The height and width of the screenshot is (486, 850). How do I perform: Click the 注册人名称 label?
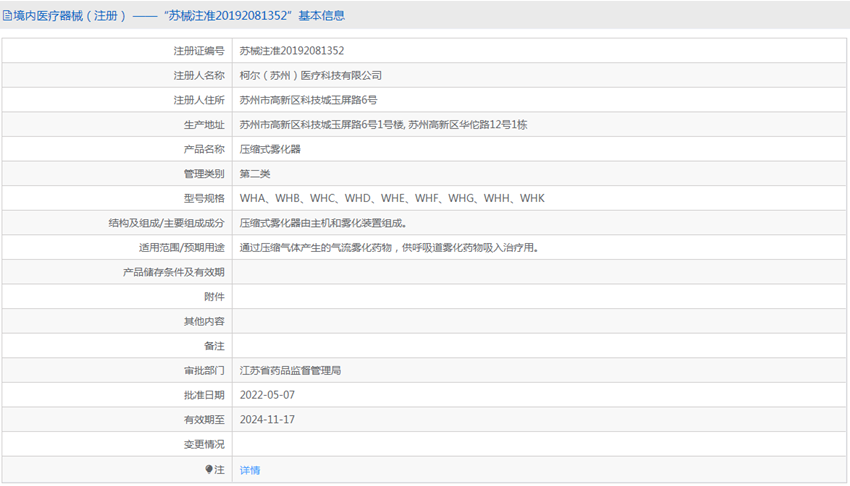tap(199, 75)
